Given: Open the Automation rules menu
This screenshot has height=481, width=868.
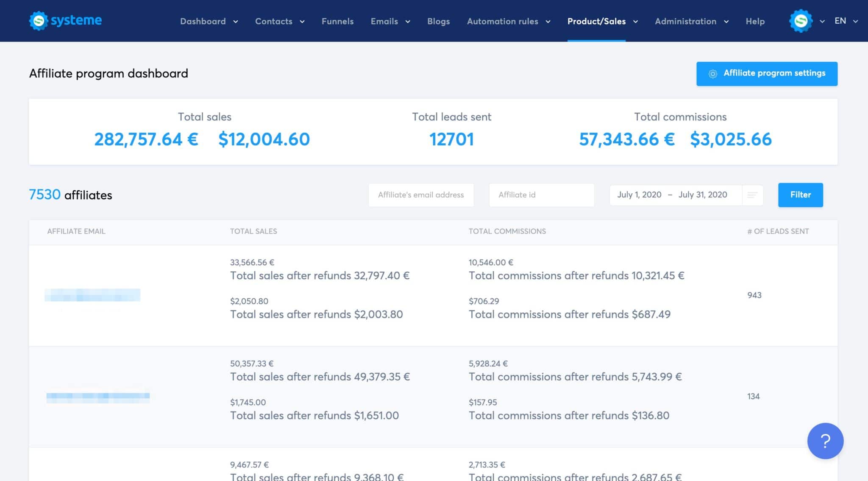Looking at the screenshot, I should (503, 21).
